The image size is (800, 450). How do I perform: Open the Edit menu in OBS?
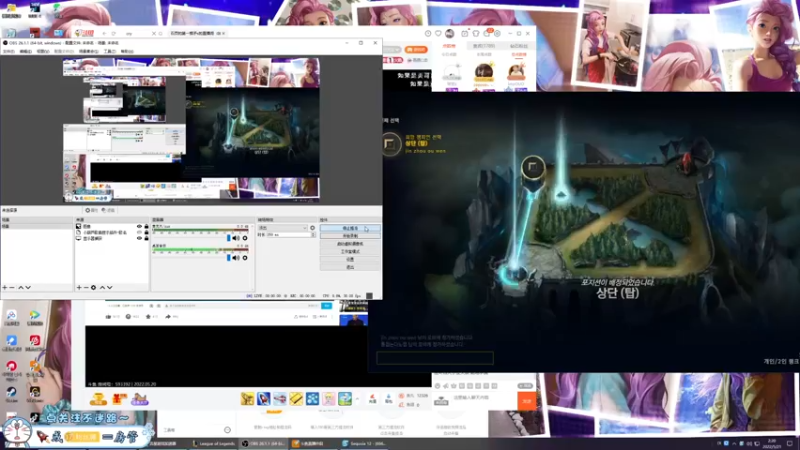click(x=26, y=52)
